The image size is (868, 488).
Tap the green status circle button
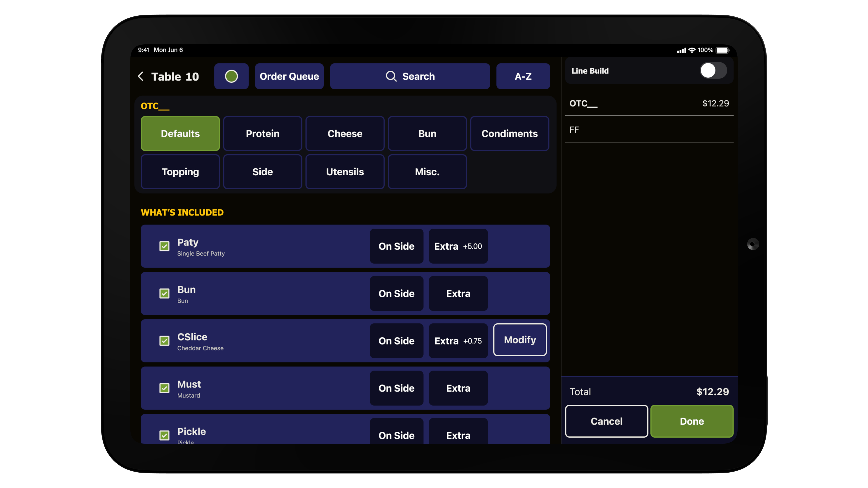(231, 76)
